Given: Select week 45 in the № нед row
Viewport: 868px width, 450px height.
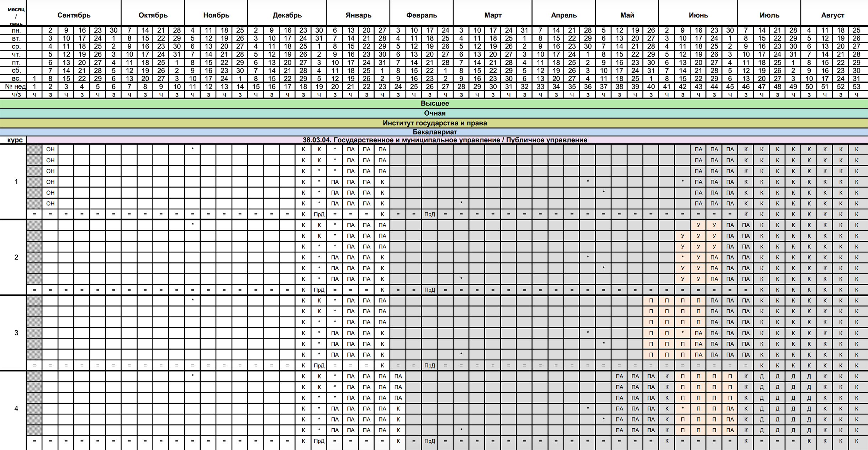Looking at the screenshot, I should pyautogui.click(x=730, y=87).
